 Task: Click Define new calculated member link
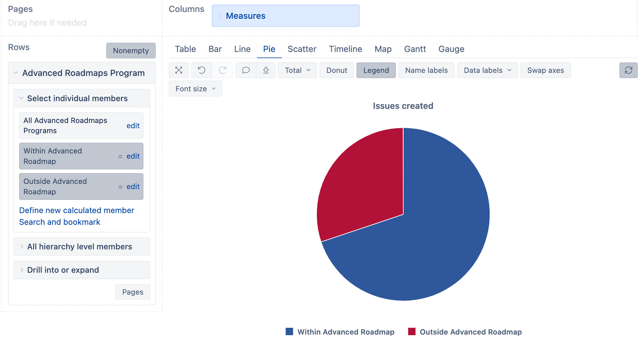point(77,210)
